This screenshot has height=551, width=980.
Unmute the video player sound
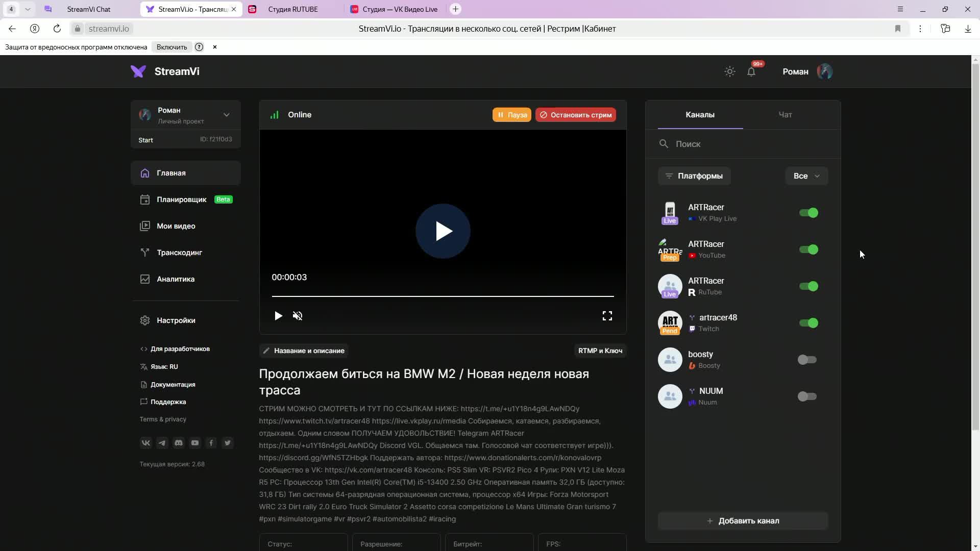coord(298,316)
